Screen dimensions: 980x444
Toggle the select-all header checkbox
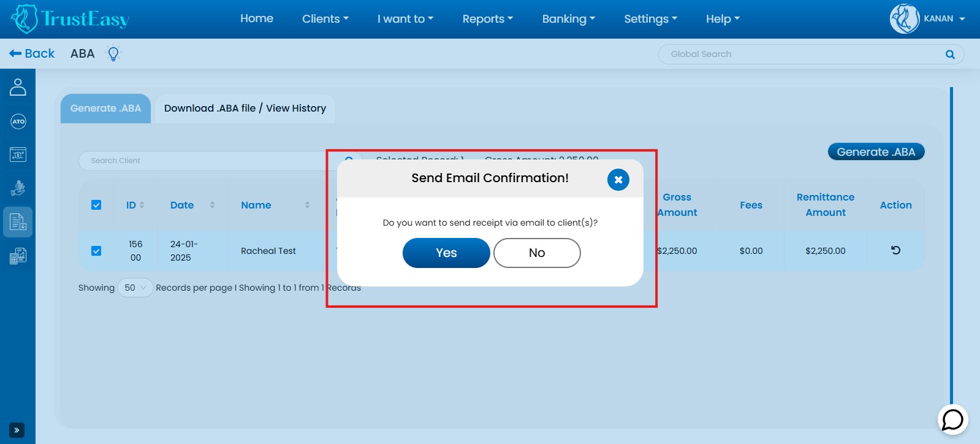(x=96, y=205)
